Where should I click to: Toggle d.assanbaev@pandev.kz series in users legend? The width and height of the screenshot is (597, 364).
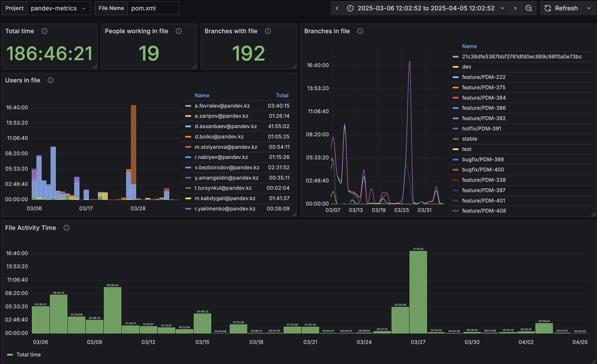[226, 126]
